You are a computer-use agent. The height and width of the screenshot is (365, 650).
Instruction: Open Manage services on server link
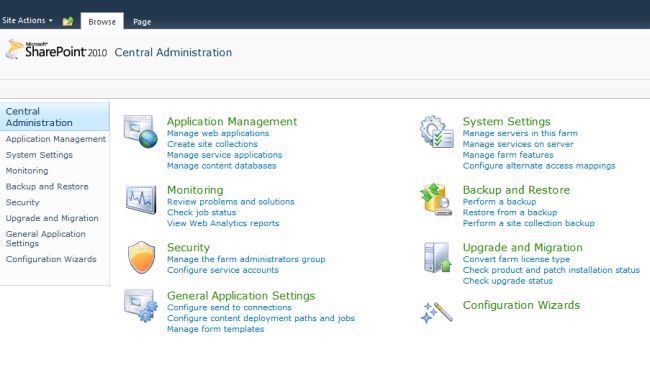518,144
